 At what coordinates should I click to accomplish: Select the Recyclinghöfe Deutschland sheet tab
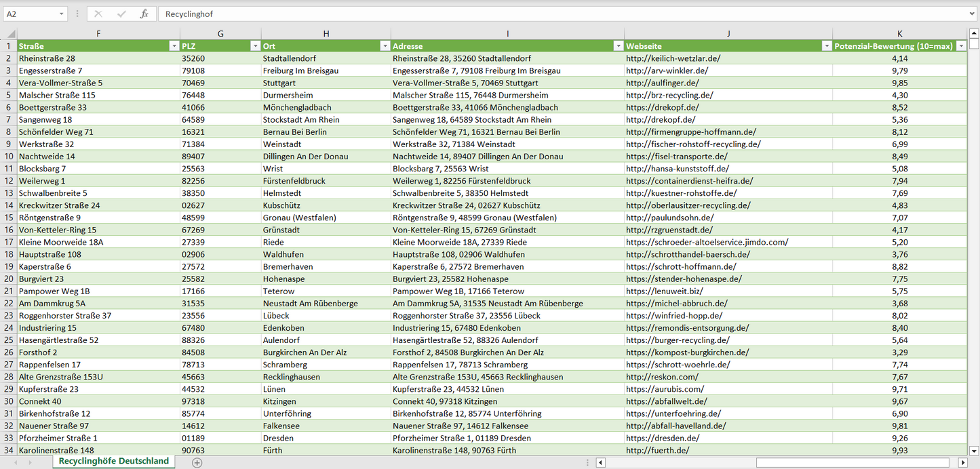pos(113,461)
